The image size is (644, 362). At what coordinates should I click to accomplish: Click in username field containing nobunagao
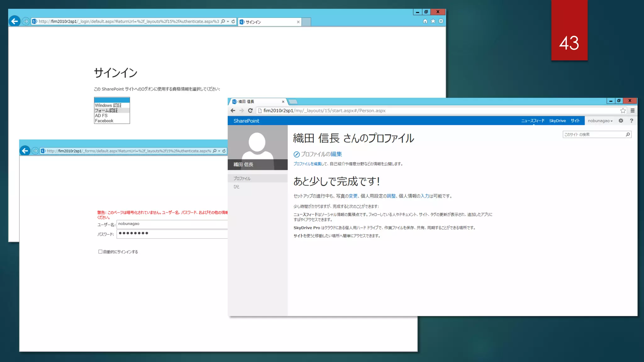[x=171, y=224]
